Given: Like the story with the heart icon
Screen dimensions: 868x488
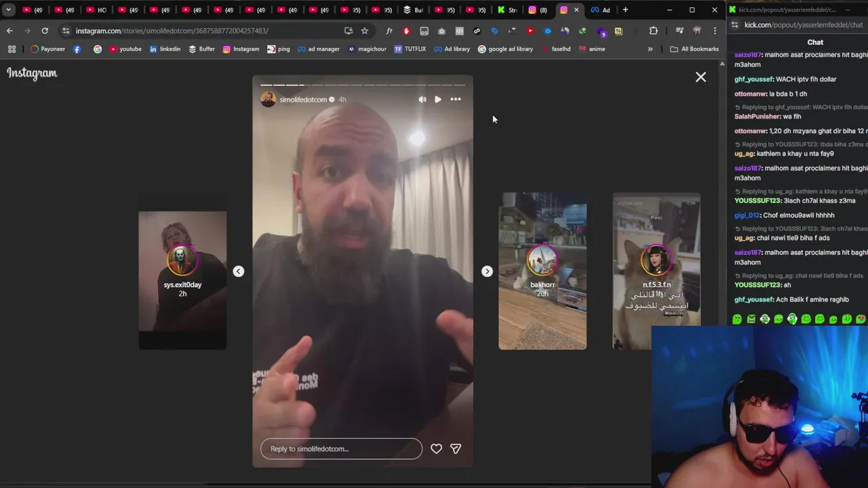Looking at the screenshot, I should [x=436, y=449].
